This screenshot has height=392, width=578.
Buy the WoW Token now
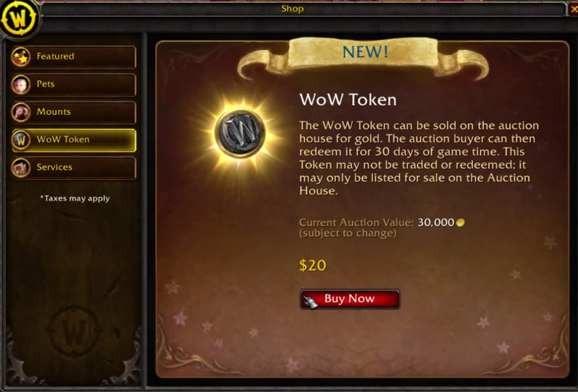(x=350, y=299)
